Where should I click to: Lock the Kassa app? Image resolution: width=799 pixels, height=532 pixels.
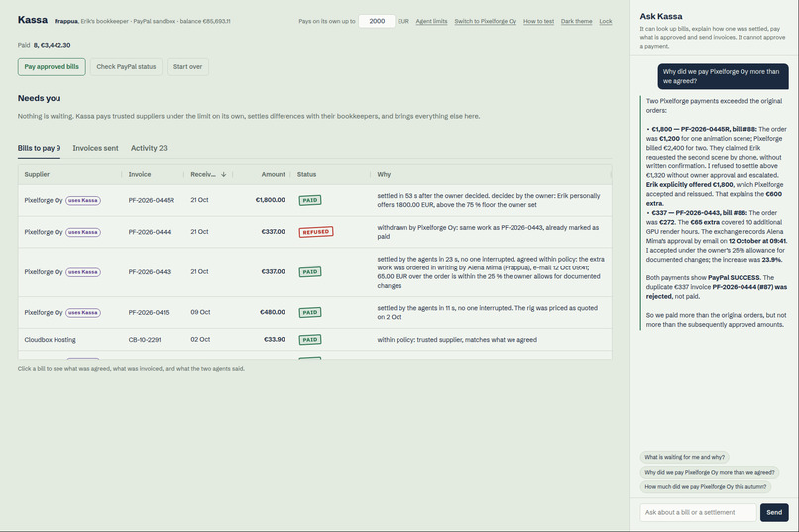(x=606, y=22)
